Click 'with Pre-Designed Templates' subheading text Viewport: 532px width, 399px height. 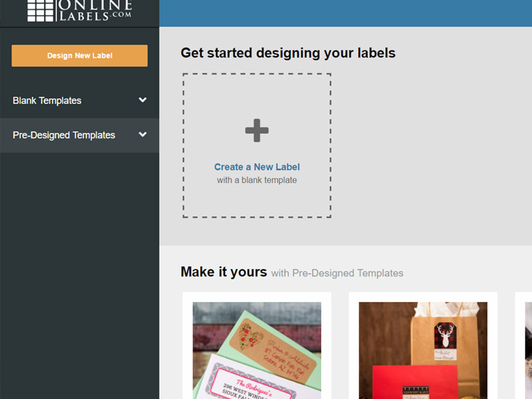337,273
